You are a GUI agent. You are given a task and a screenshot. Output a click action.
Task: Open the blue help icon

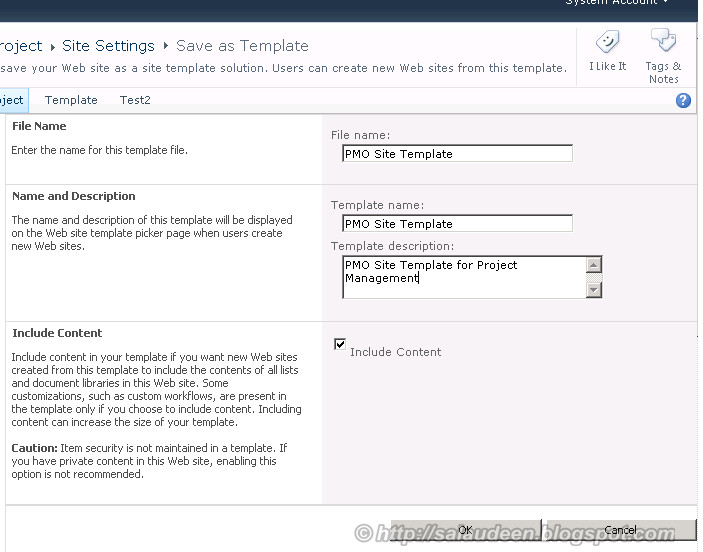point(684,100)
